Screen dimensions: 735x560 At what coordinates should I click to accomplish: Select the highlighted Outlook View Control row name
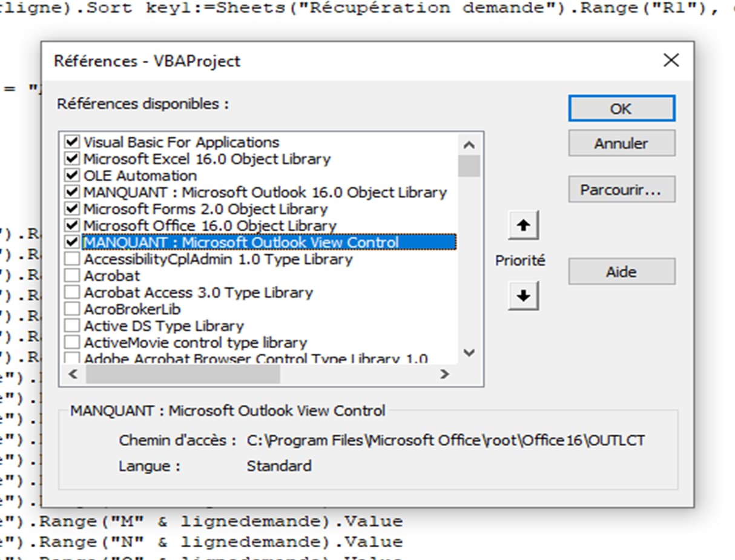coord(269,242)
